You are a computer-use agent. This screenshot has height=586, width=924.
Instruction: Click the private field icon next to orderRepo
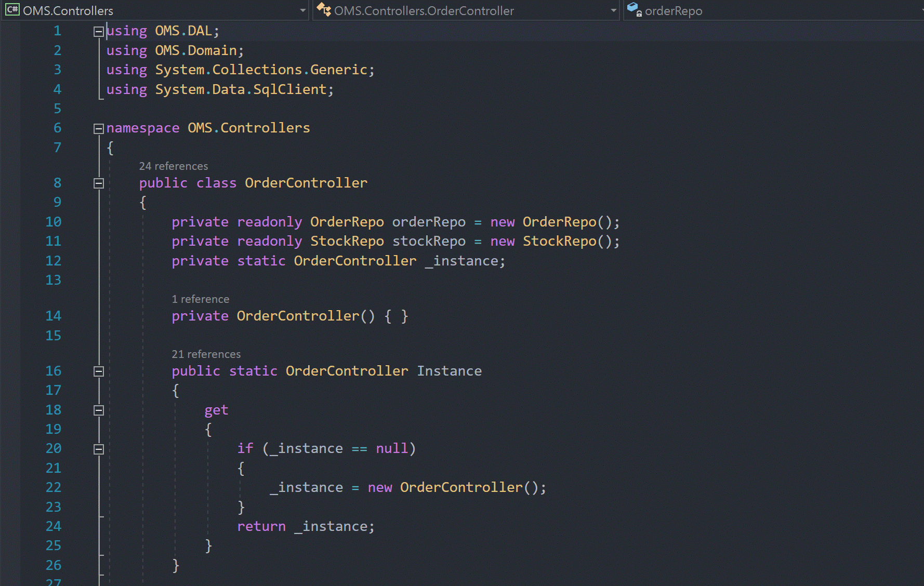(x=632, y=10)
